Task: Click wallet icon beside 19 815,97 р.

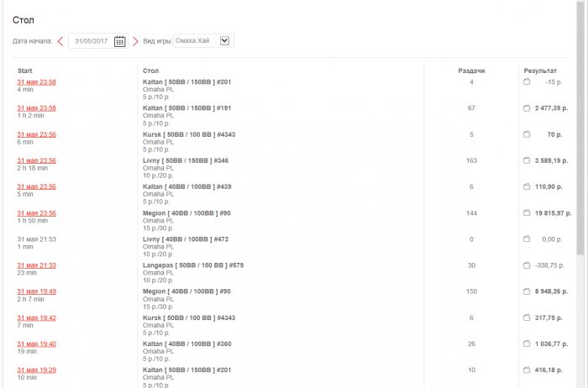Action: point(527,213)
